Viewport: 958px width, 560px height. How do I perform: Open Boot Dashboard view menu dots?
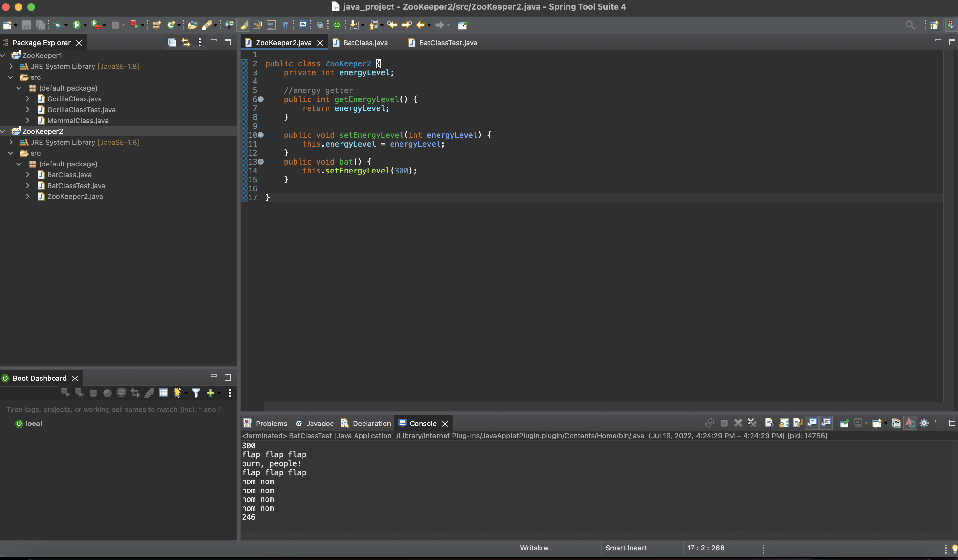point(230,393)
